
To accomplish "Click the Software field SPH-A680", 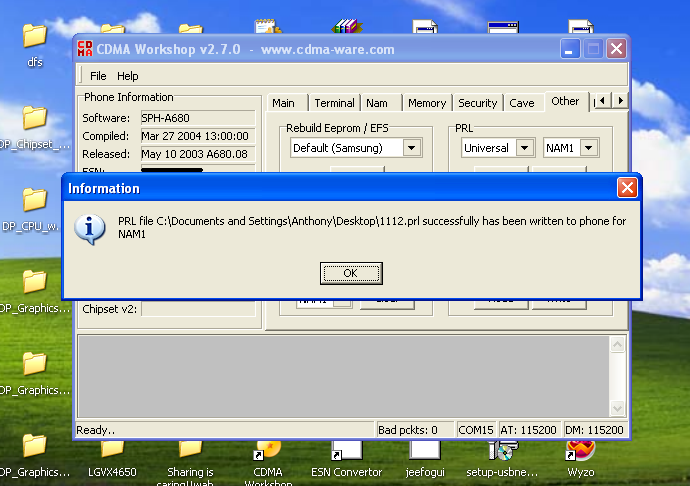I will pos(198,118).
